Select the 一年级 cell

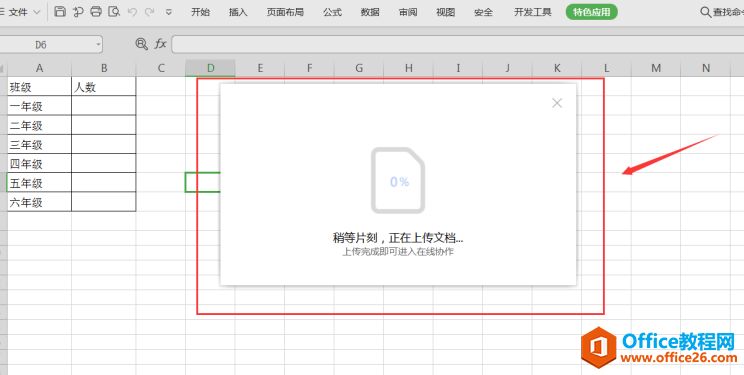pyautogui.click(x=39, y=106)
